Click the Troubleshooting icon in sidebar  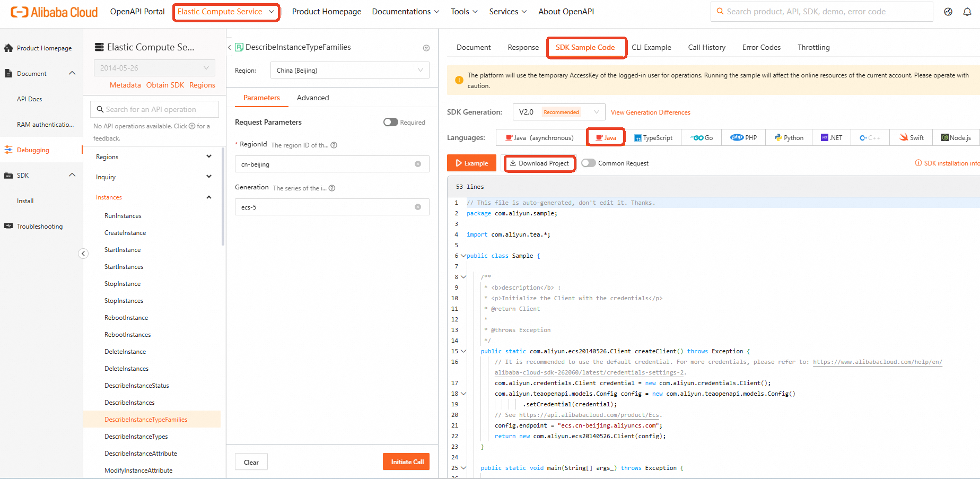coord(8,226)
